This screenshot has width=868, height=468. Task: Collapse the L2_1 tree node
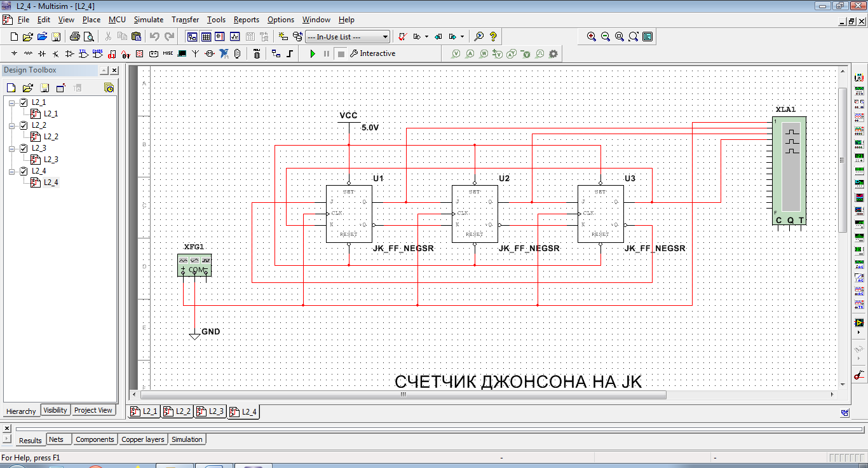point(11,102)
